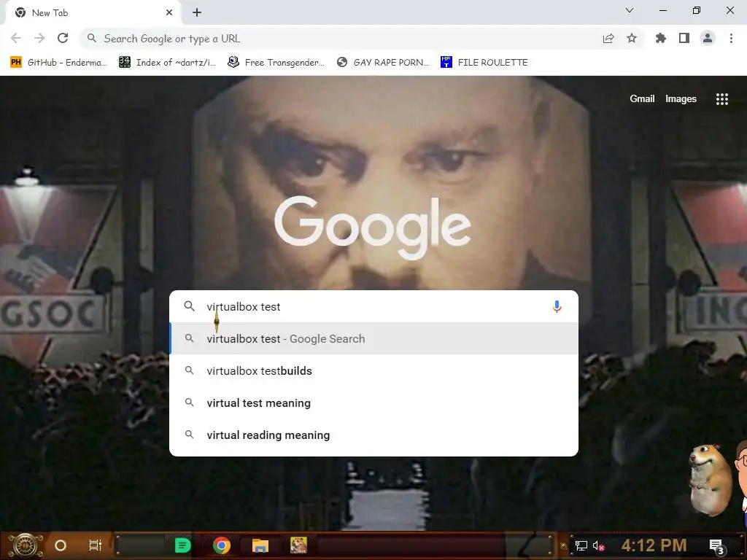Open the Free Transgender bookmark
This screenshot has width=747, height=560.
click(276, 63)
